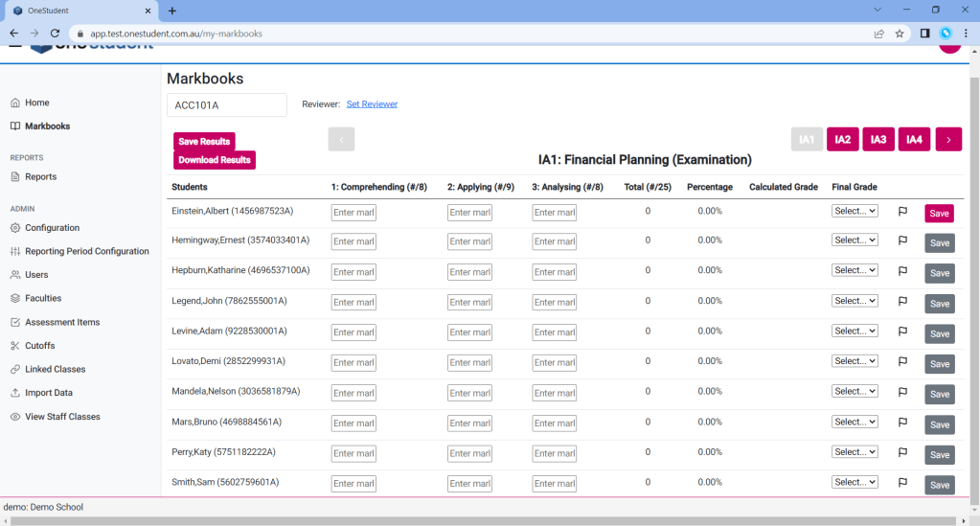Click the View Staff Classes eye icon
Viewport: 980px width, 526px height.
tap(15, 417)
